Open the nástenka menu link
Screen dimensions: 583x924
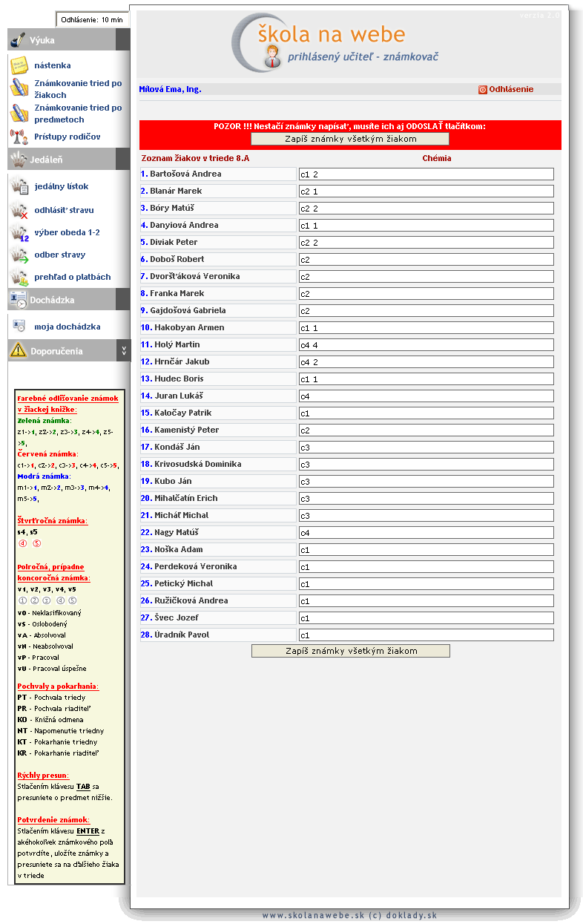[x=53, y=66]
